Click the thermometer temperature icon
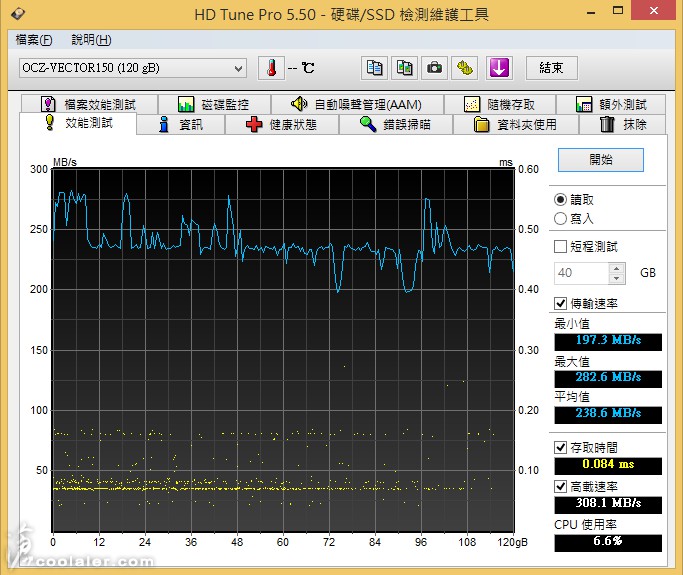Viewport: 683px width, 575px height. click(x=271, y=68)
